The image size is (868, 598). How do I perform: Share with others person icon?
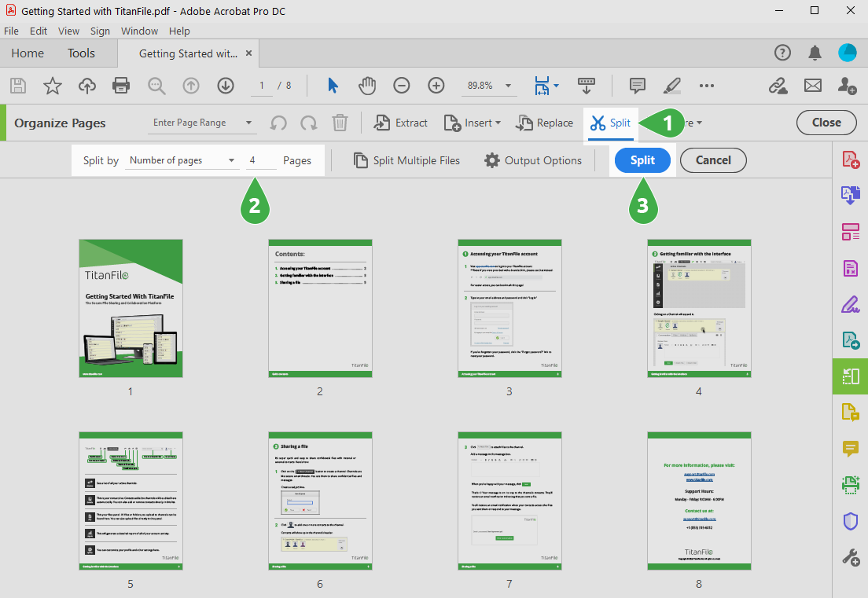click(847, 86)
